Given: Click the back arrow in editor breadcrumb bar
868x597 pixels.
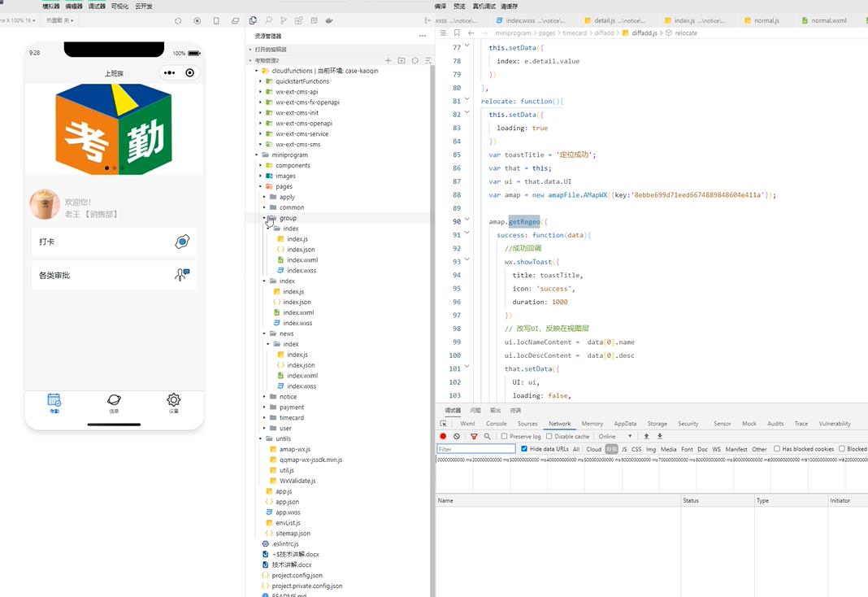Looking at the screenshot, I should tap(471, 33).
